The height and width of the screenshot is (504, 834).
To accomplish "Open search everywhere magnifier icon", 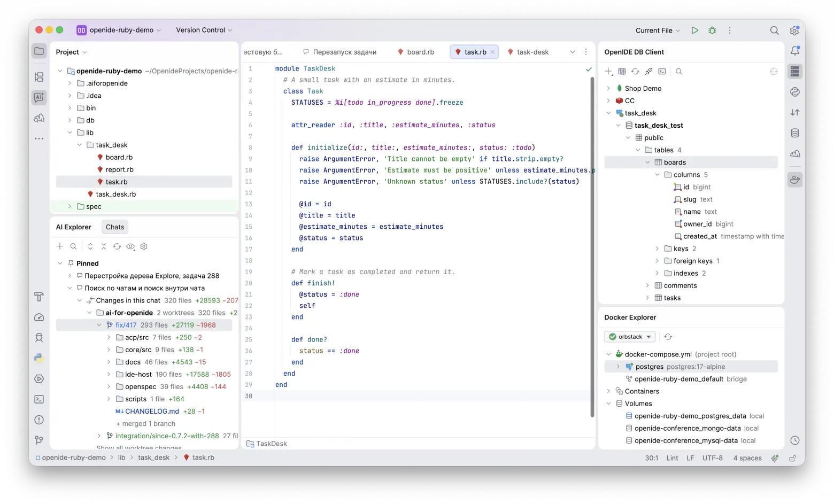I will tap(774, 30).
